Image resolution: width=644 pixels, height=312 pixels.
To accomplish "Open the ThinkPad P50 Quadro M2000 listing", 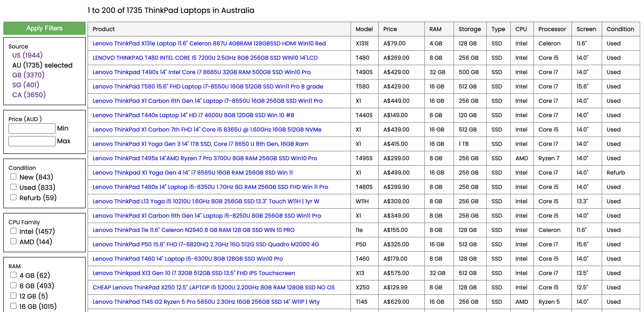I will point(205,244).
